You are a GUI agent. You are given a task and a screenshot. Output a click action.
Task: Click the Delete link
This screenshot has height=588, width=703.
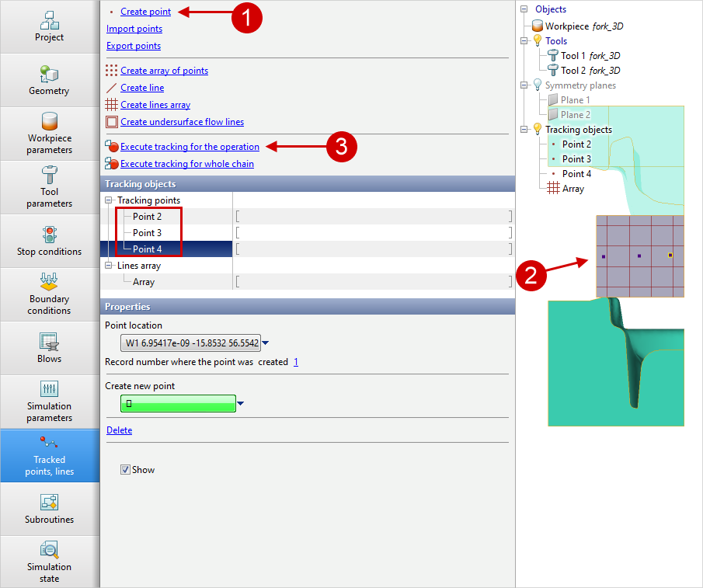[x=119, y=430]
